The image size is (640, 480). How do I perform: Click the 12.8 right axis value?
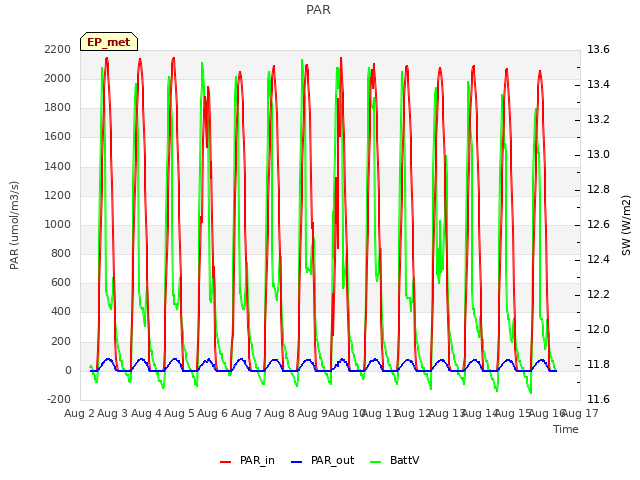click(598, 189)
